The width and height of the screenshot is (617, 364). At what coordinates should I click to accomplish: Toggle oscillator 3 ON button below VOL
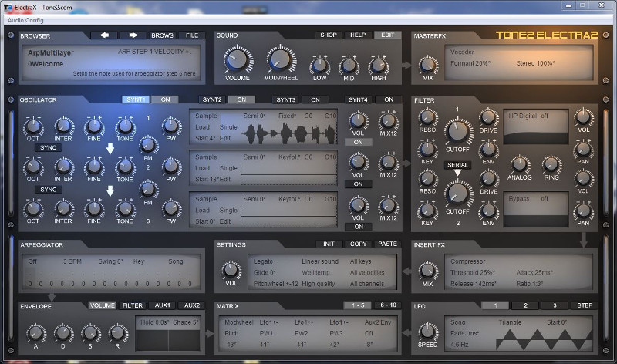tap(359, 227)
